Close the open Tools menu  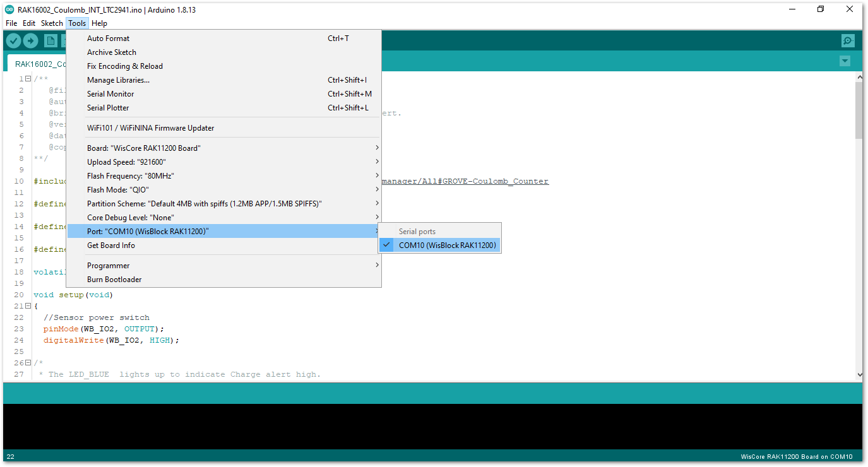(77, 23)
